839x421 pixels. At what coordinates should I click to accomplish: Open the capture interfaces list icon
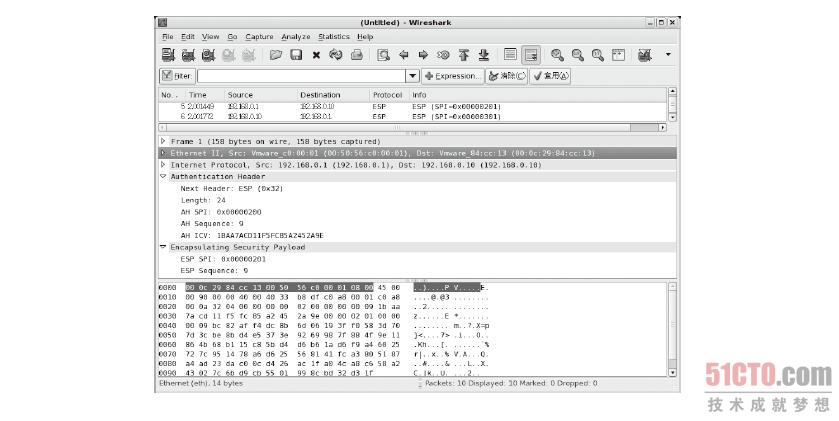pyautogui.click(x=168, y=55)
